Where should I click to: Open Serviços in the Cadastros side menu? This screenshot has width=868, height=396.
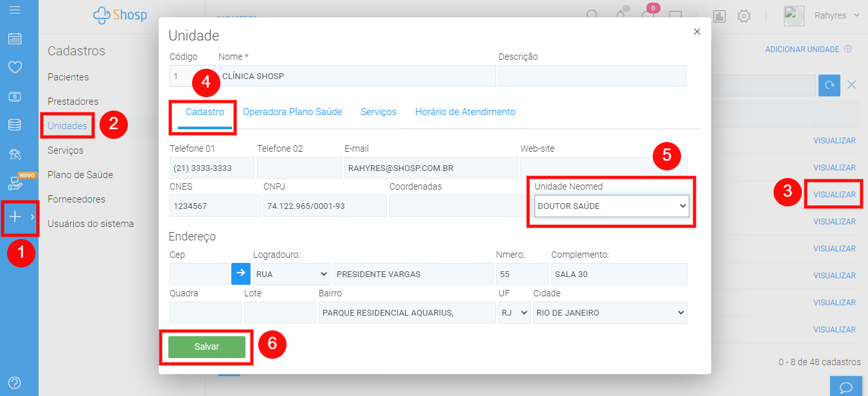point(66,150)
